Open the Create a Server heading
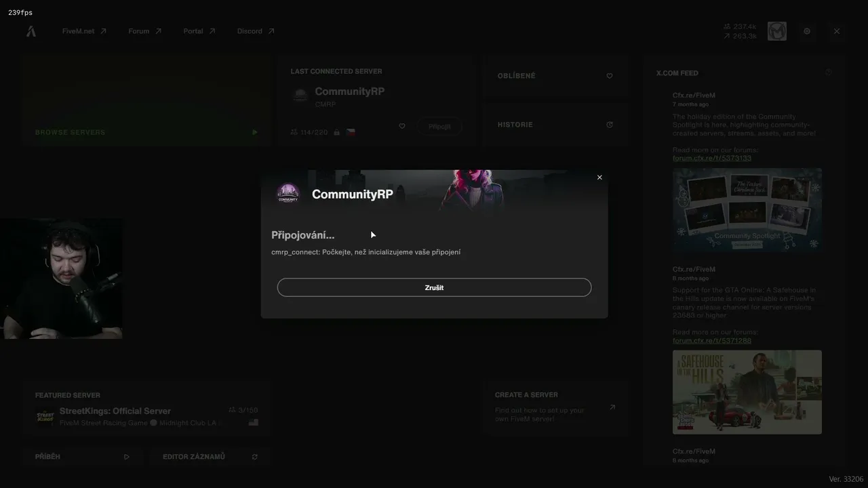This screenshot has height=488, width=868. pos(526,394)
